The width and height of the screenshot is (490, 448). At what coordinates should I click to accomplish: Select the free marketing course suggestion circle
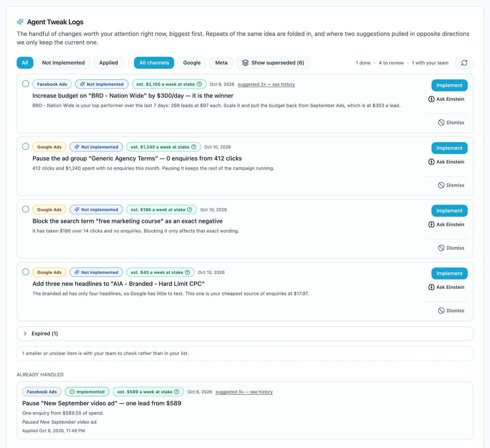click(26, 209)
